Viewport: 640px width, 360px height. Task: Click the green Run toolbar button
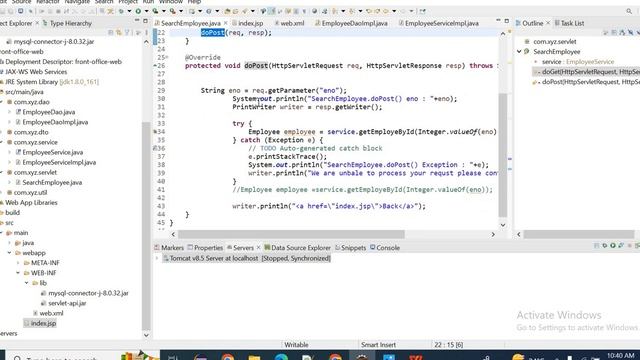pyautogui.click(x=138, y=11)
